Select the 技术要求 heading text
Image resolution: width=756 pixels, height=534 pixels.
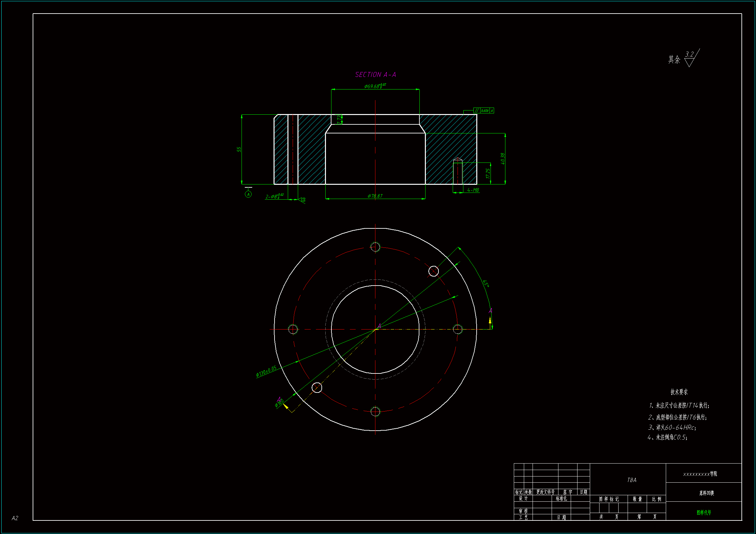(x=679, y=392)
